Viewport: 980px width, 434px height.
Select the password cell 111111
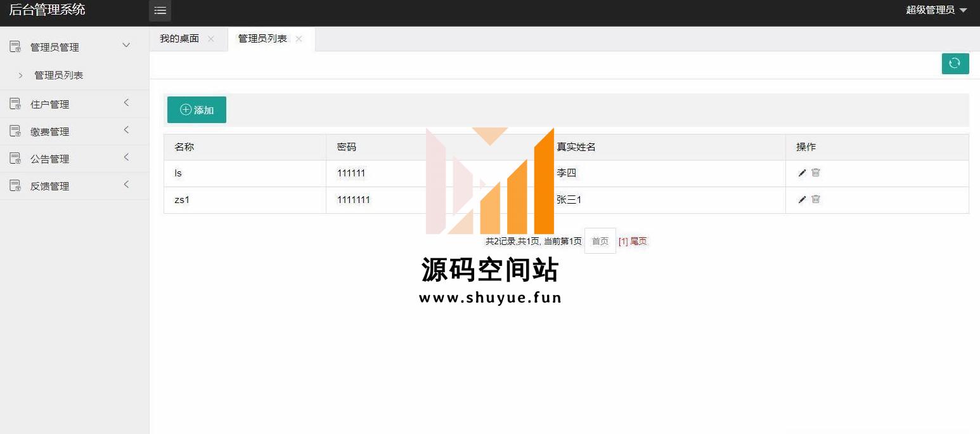coord(351,173)
